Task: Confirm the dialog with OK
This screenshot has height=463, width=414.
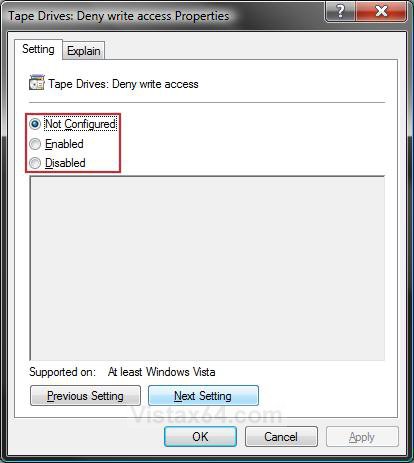Action: point(200,437)
